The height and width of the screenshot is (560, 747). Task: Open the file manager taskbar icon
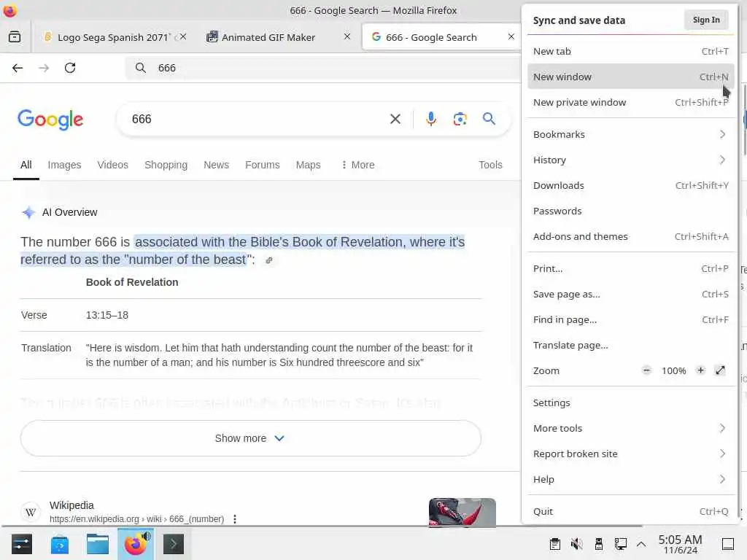tap(98, 544)
